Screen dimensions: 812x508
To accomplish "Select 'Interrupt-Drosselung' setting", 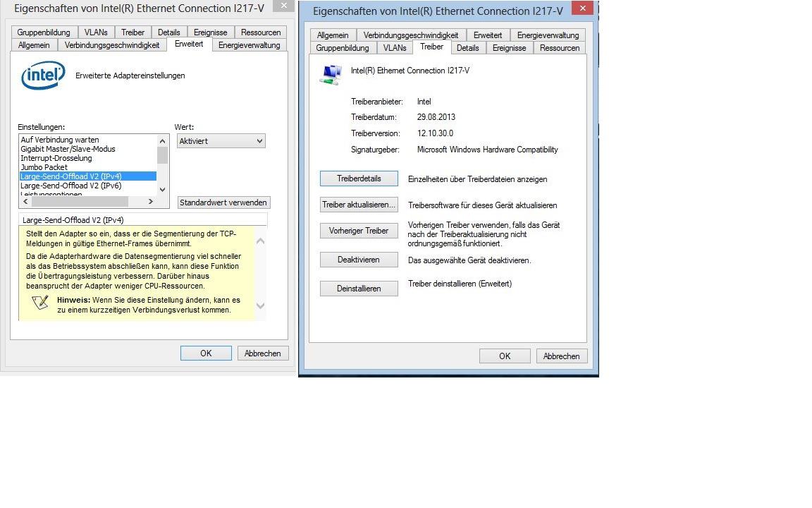I will [87, 158].
